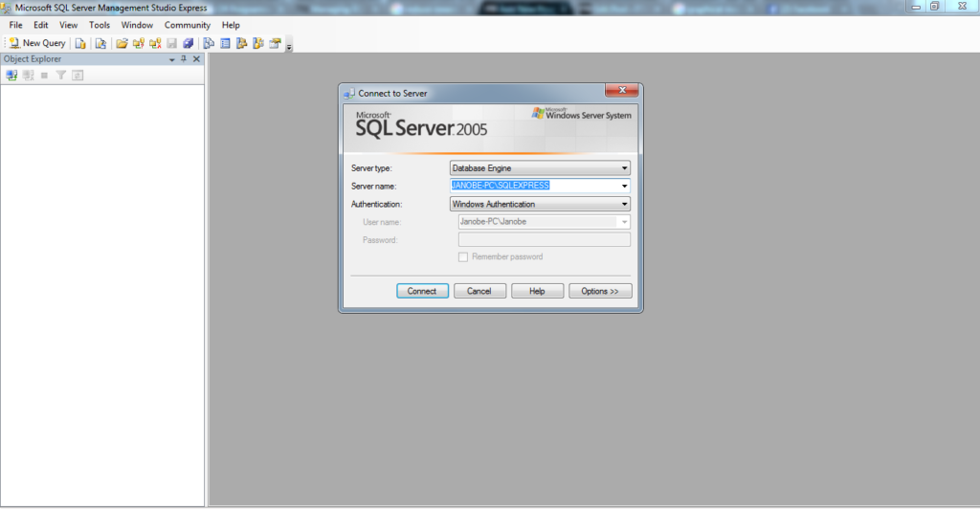The image size is (980, 509).
Task: Click the New Query toolbar button
Action: click(x=37, y=43)
